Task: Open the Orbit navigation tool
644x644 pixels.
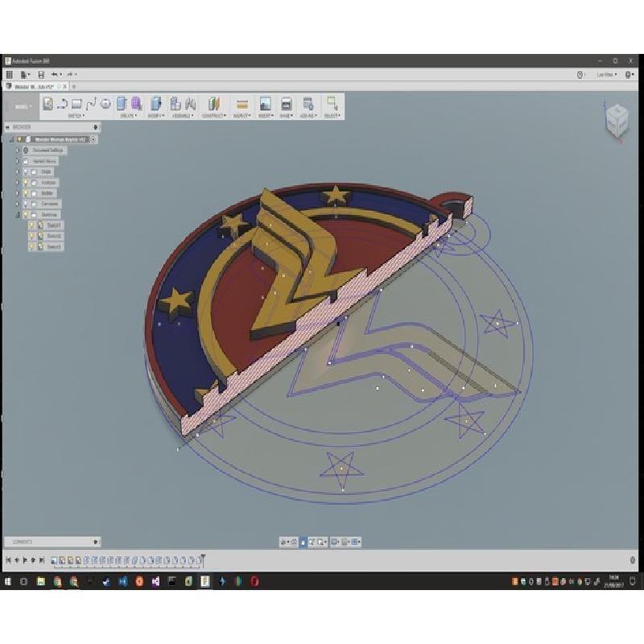Action: pyautogui.click(x=284, y=542)
